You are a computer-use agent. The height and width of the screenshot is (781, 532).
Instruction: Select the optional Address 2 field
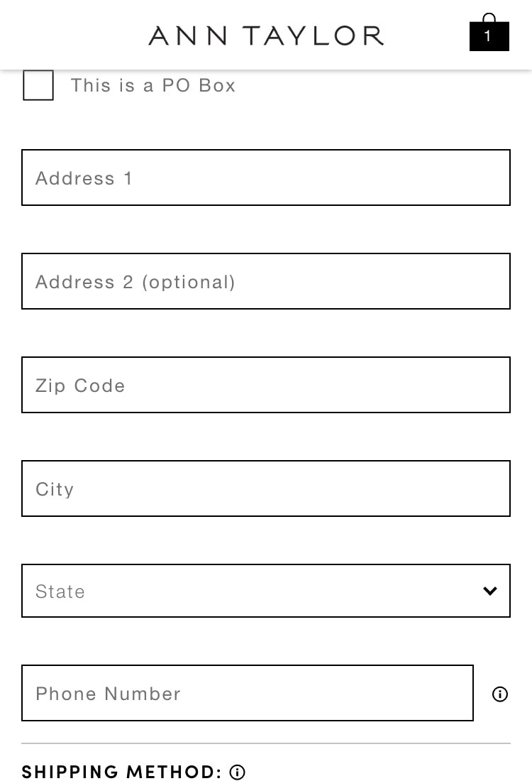pos(266,281)
